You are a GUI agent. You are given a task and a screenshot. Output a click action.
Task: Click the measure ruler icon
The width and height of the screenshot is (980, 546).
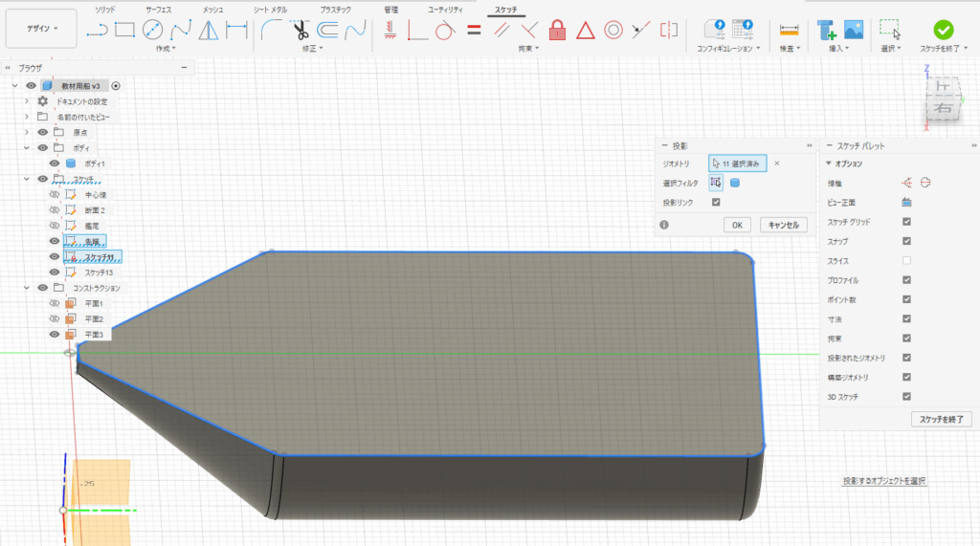coord(789,30)
